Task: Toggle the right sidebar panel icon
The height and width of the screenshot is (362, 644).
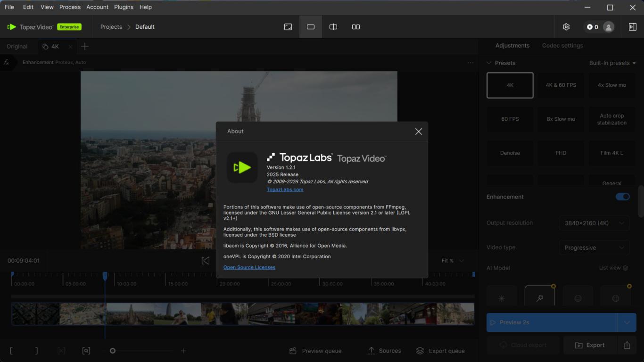Action: tap(633, 27)
